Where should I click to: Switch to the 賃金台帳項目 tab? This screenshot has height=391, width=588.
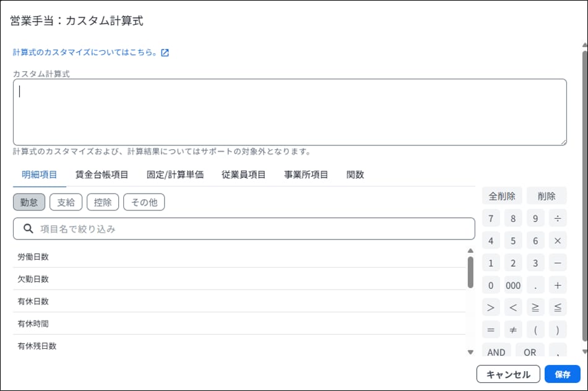[102, 174]
